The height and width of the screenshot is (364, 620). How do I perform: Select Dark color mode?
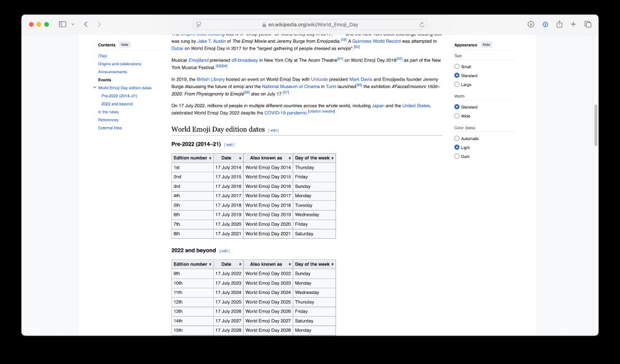(457, 156)
